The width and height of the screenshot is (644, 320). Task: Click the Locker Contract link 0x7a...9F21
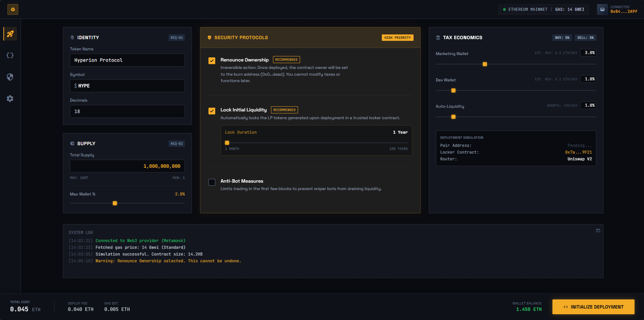point(579,152)
